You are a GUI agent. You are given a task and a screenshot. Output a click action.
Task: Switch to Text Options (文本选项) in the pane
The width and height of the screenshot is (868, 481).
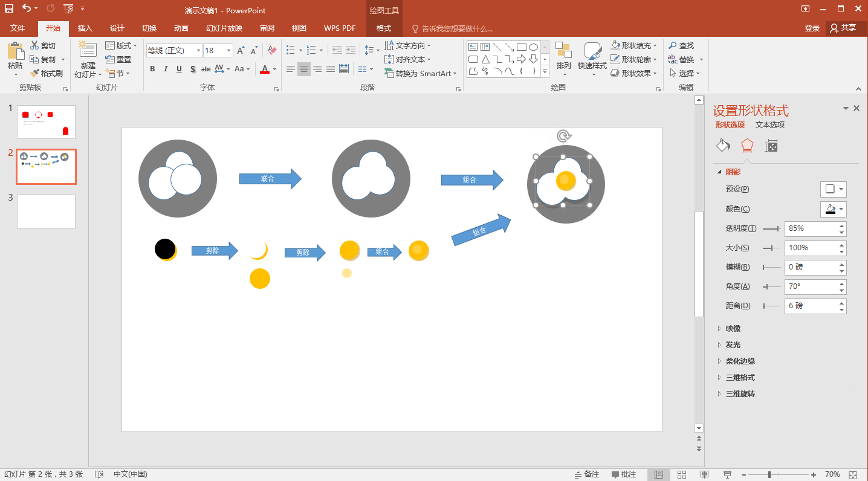pos(770,125)
